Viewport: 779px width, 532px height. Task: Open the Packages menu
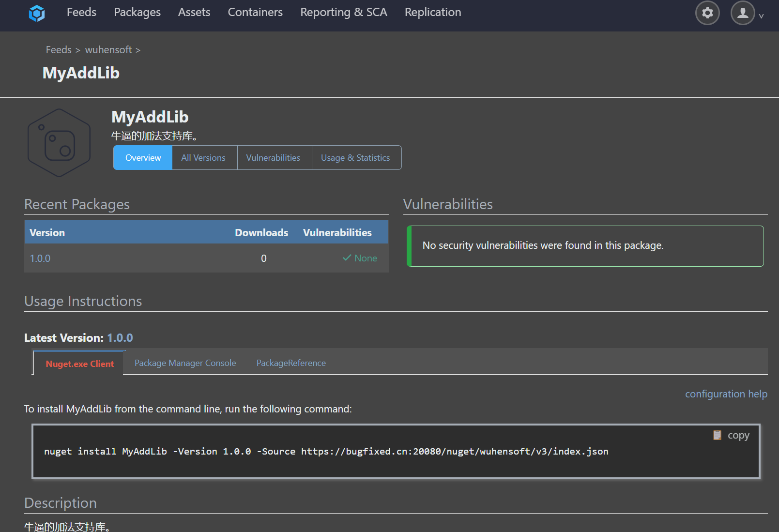coord(137,12)
